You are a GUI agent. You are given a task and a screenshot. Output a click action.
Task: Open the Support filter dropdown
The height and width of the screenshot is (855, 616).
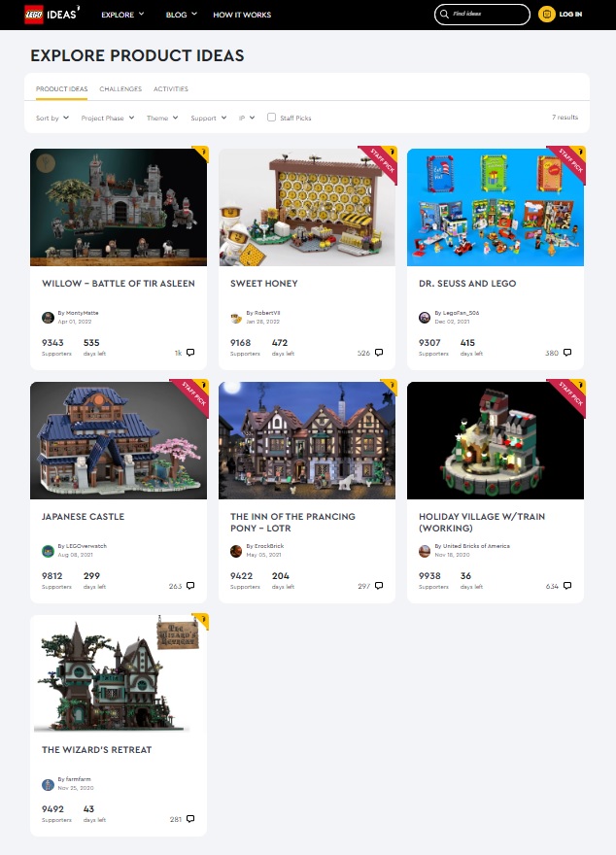[x=209, y=118]
